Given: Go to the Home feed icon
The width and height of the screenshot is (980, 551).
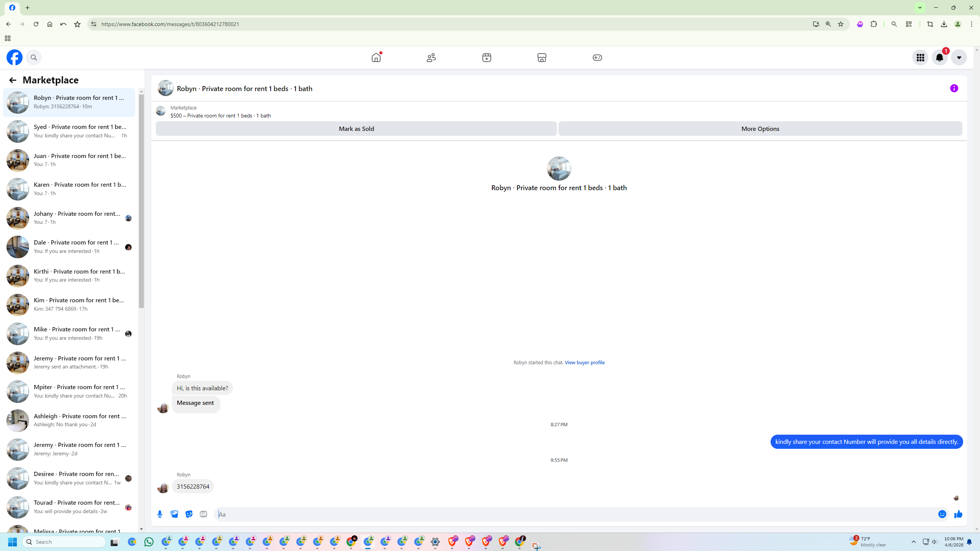Looking at the screenshot, I should [x=376, y=57].
